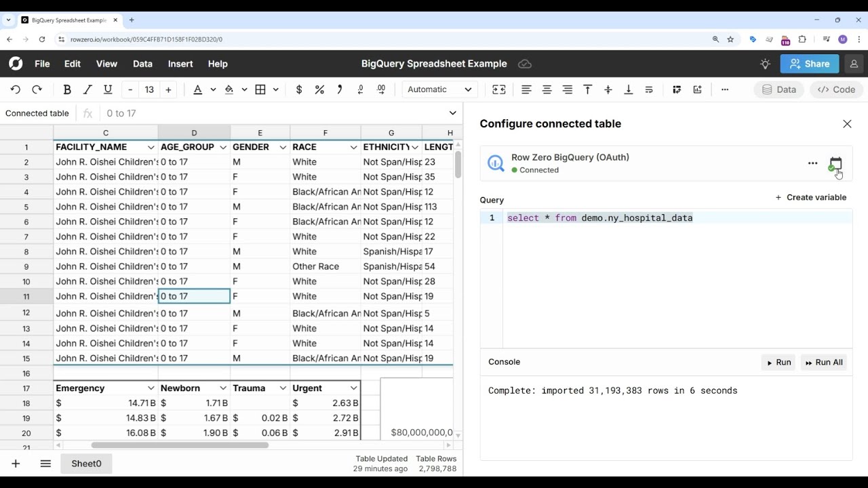The width and height of the screenshot is (868, 488).
Task: Open fill color dropdown arrow
Action: [244, 89]
